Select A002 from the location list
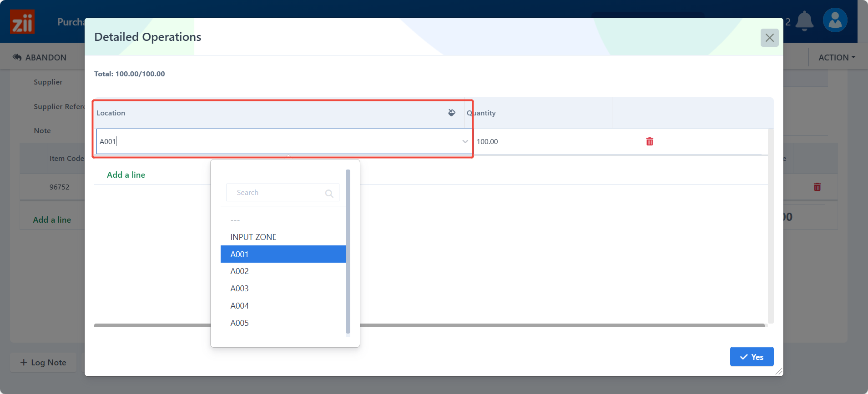Image resolution: width=868 pixels, height=394 pixels. coord(239,271)
